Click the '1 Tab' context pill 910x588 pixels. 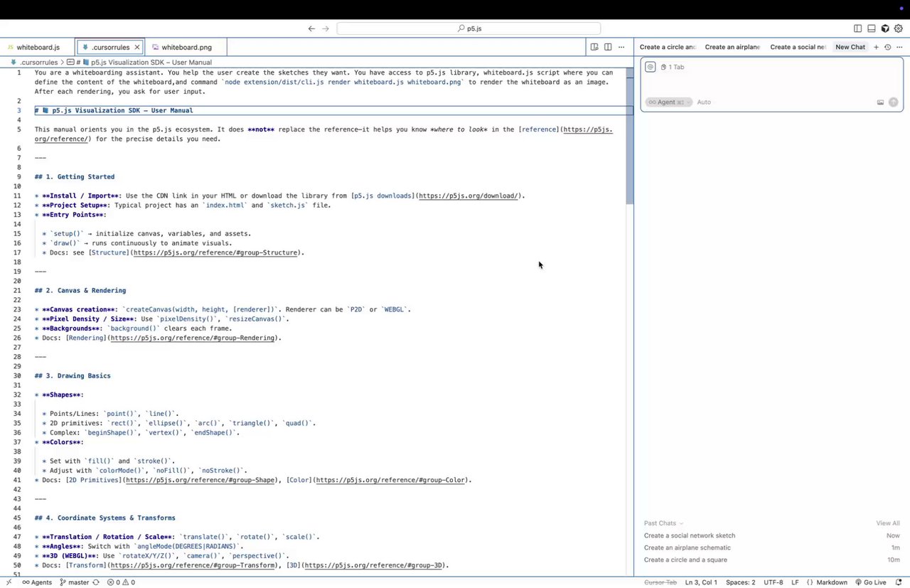coord(673,67)
